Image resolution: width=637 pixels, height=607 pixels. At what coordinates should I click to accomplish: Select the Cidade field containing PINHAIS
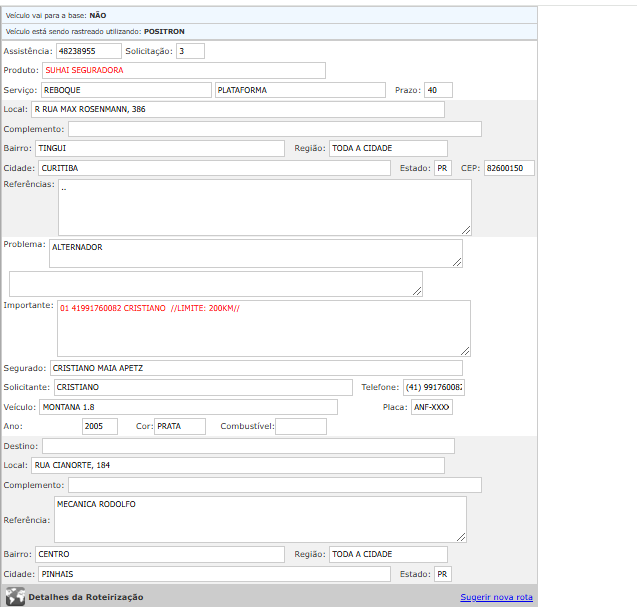213,574
